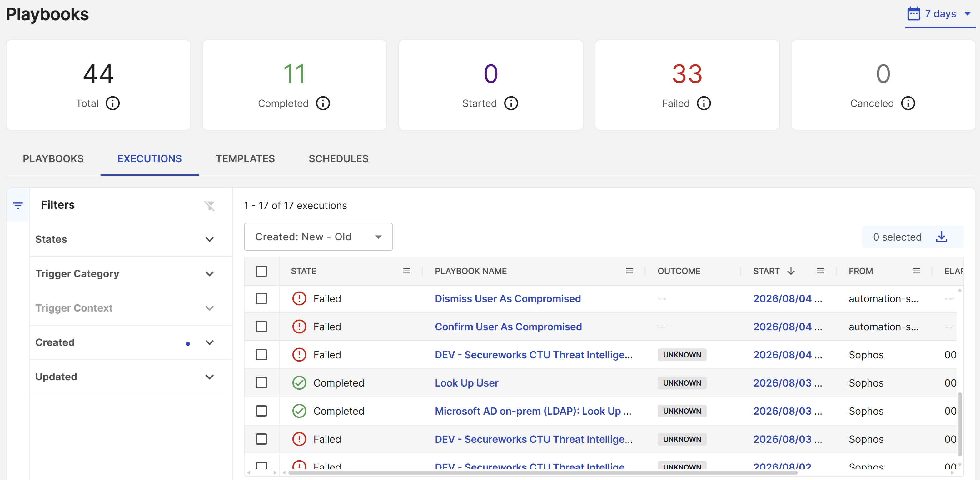The width and height of the screenshot is (980, 480).
Task: Open the STATE column menu icon
Action: (407, 271)
